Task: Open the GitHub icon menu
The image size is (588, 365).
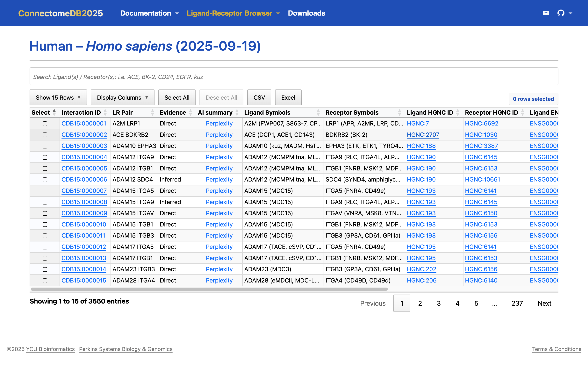Action: click(561, 13)
